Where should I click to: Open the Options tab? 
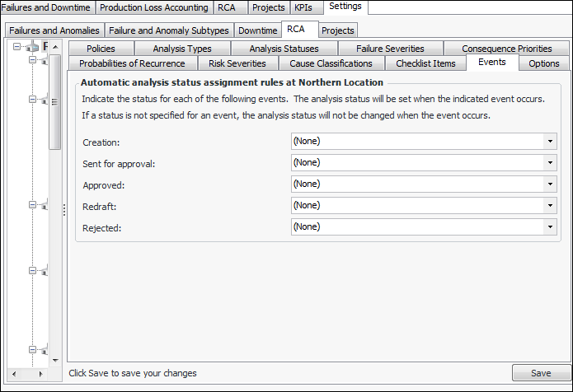tap(544, 63)
